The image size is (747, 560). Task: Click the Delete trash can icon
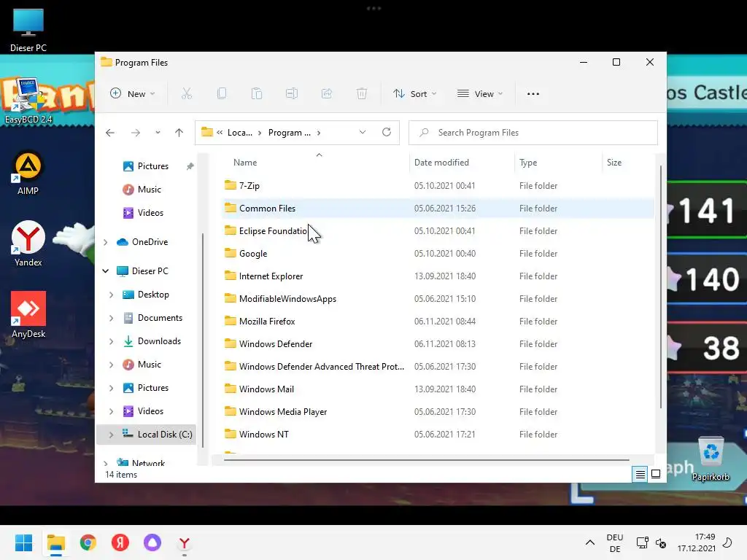pos(362,93)
